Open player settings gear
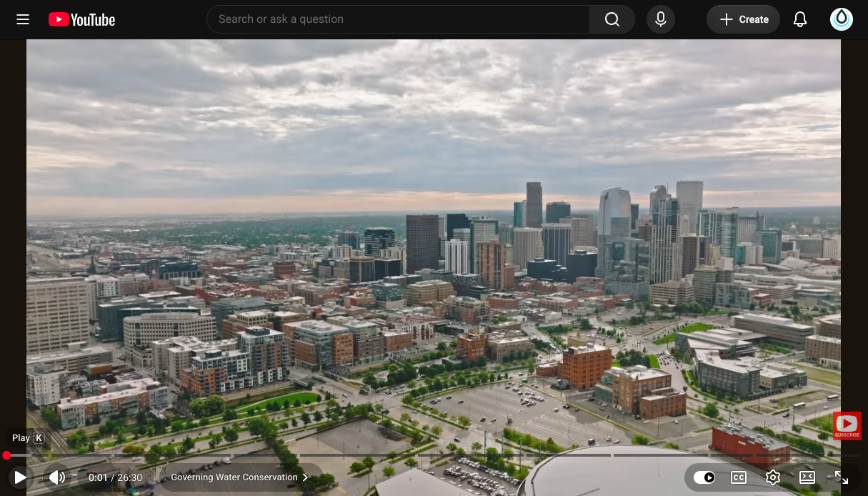This screenshot has width=868, height=496. click(x=773, y=477)
